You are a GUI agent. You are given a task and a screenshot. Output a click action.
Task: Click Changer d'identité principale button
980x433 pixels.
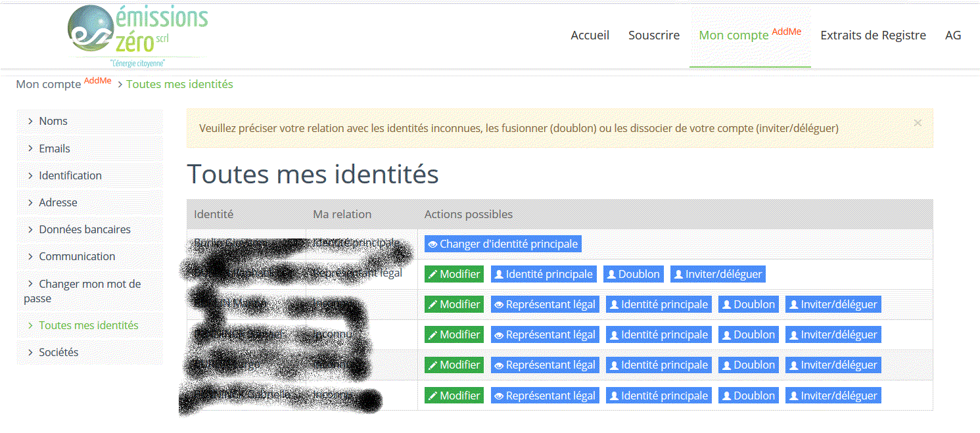[503, 244]
